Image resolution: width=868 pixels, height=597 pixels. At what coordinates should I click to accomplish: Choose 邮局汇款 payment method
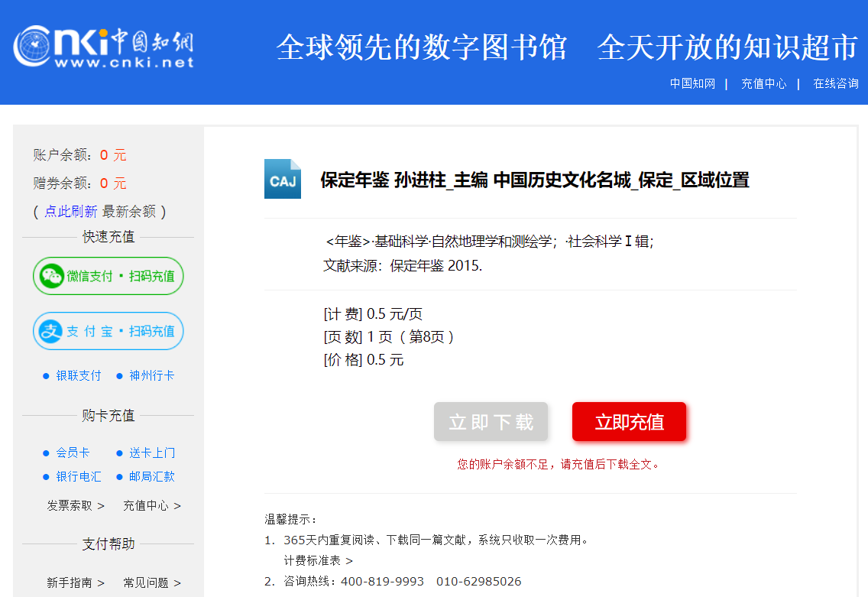151,476
